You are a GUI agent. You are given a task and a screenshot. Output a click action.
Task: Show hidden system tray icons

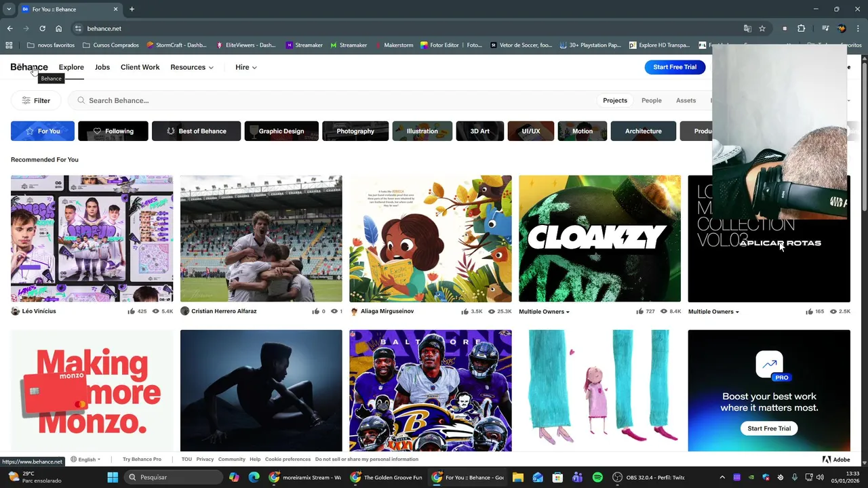click(722, 477)
